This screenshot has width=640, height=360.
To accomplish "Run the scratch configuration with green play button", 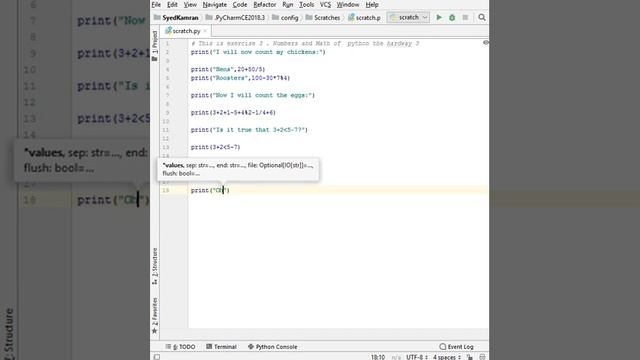I will tap(439, 18).
